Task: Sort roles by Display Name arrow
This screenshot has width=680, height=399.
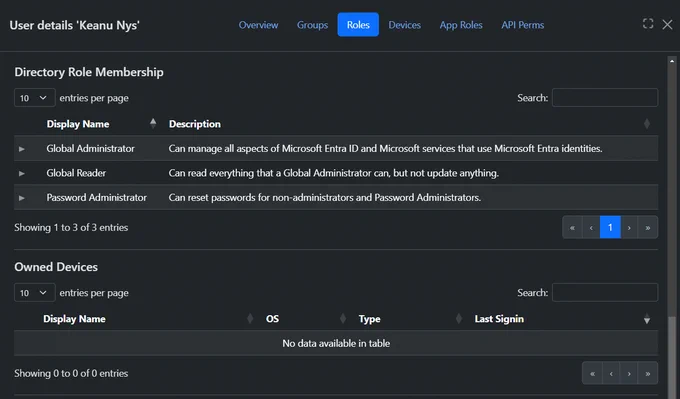Action: 153,124
